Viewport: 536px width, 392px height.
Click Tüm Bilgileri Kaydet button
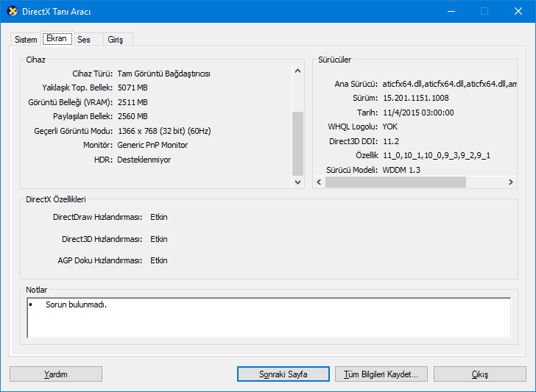[381, 374]
